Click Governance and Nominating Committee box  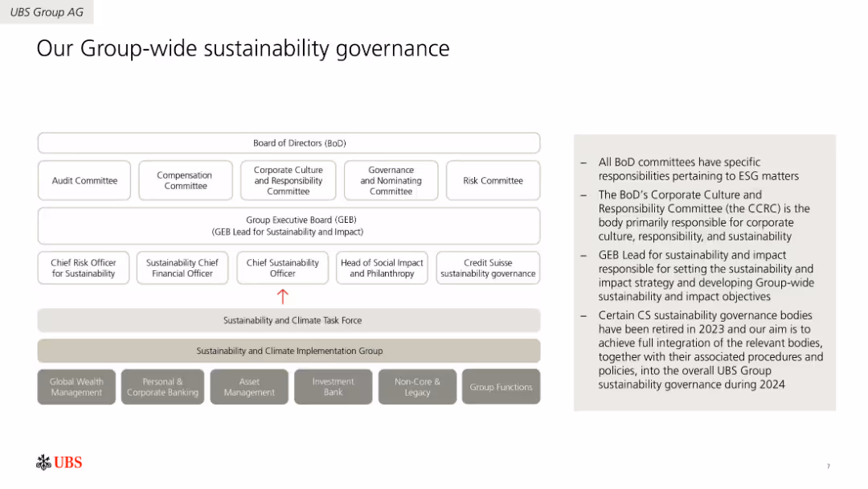click(391, 180)
